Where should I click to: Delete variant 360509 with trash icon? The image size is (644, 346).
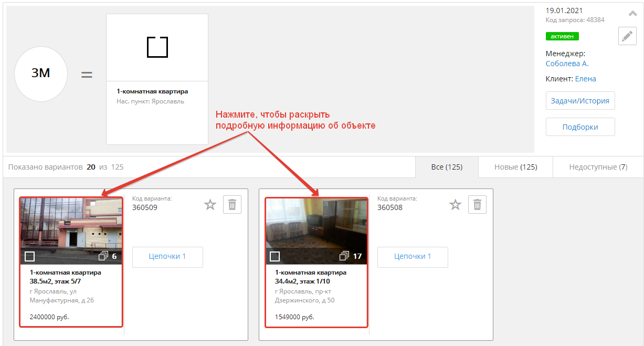[x=232, y=205]
